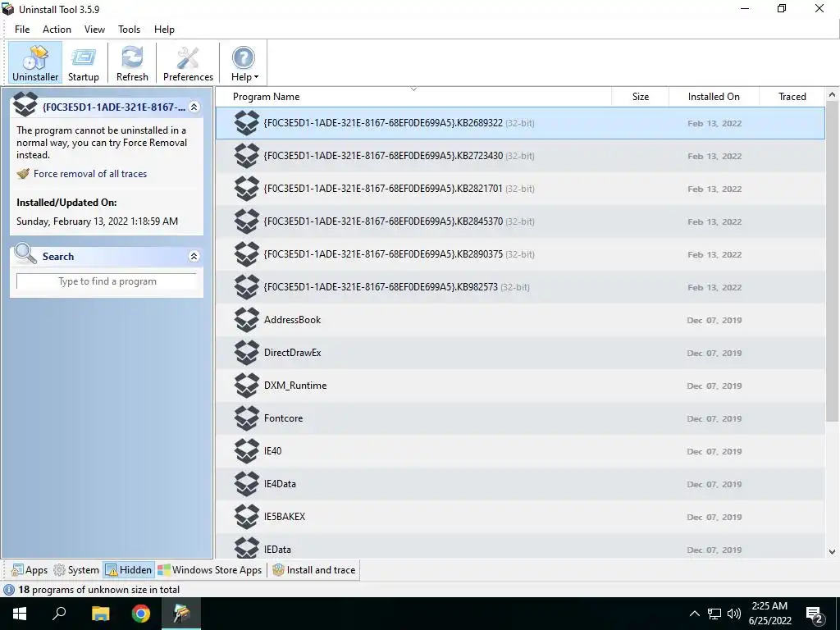840x630 pixels.
Task: Open the File menu
Action: click(22, 30)
